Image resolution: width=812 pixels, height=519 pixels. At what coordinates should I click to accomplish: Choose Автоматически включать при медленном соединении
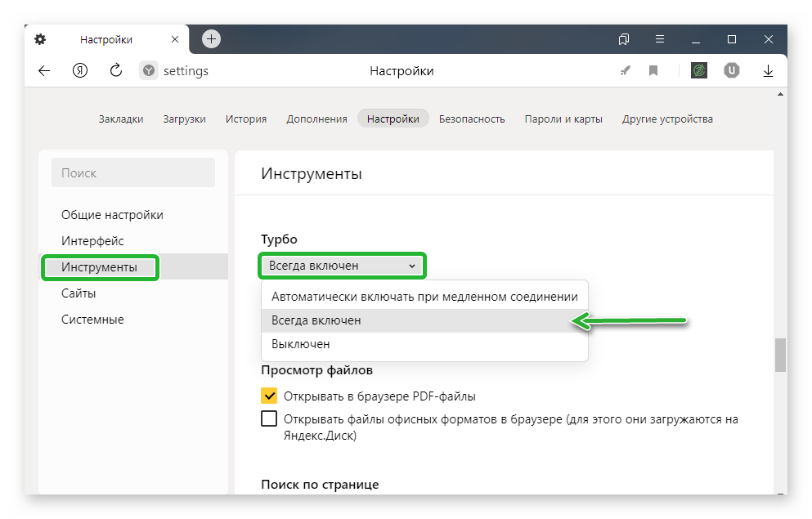coord(424,297)
